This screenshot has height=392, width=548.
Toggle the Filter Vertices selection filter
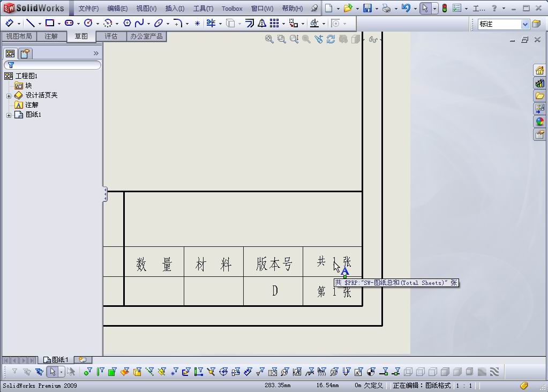(x=88, y=372)
